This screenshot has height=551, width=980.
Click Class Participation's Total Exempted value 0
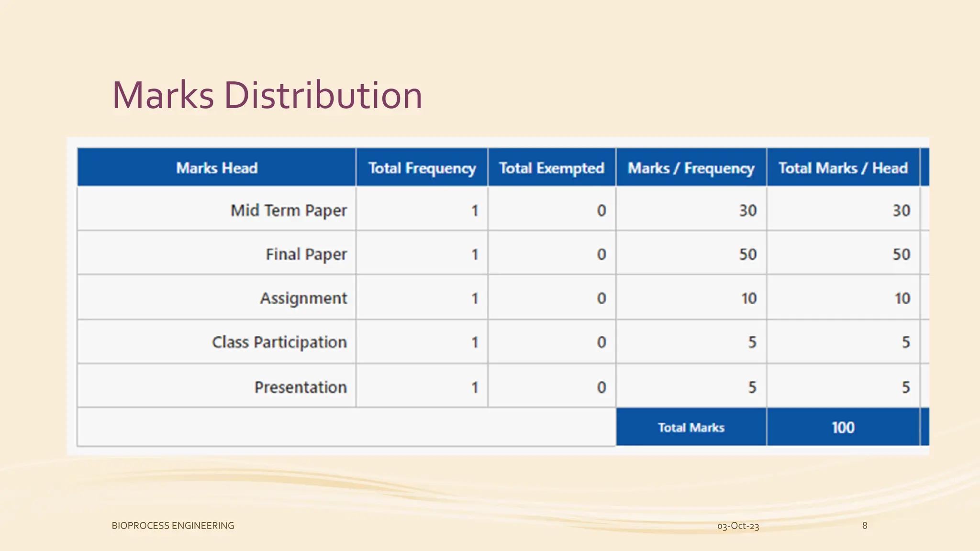click(x=601, y=342)
